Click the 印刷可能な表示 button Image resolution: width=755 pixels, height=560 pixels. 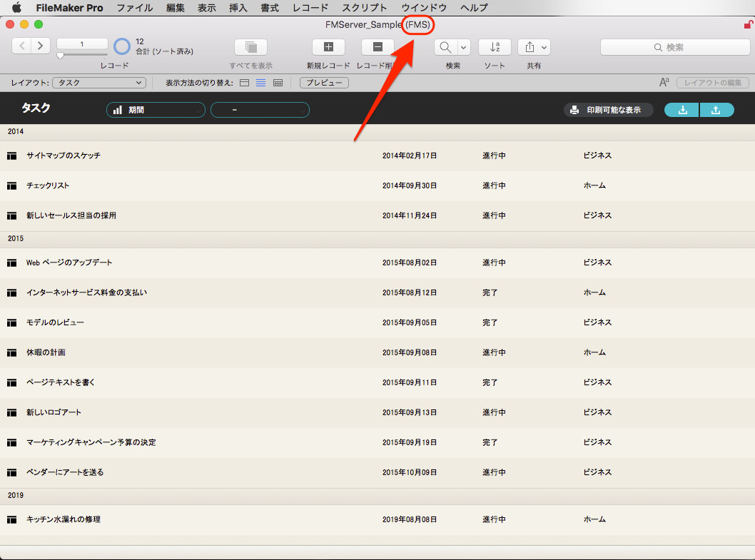609,109
